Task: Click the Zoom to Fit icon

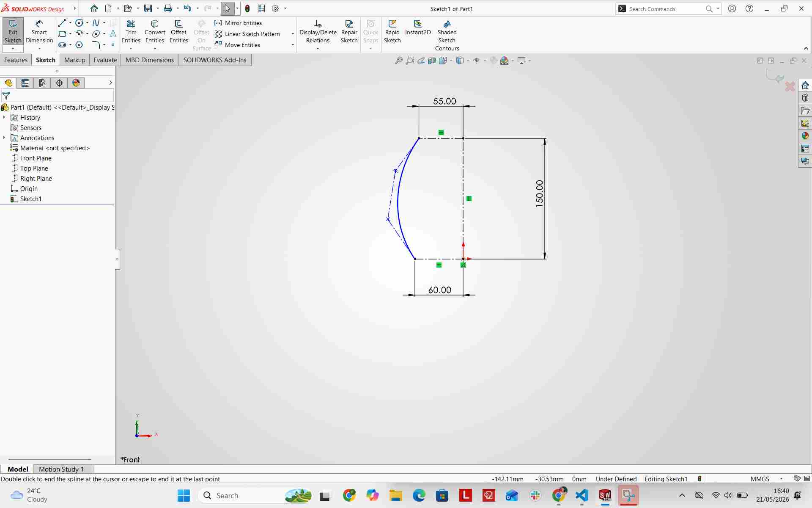Action: coord(398,61)
